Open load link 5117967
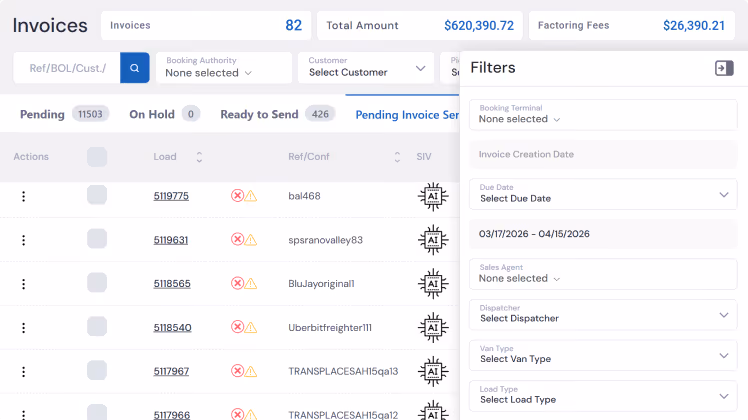 pos(171,371)
